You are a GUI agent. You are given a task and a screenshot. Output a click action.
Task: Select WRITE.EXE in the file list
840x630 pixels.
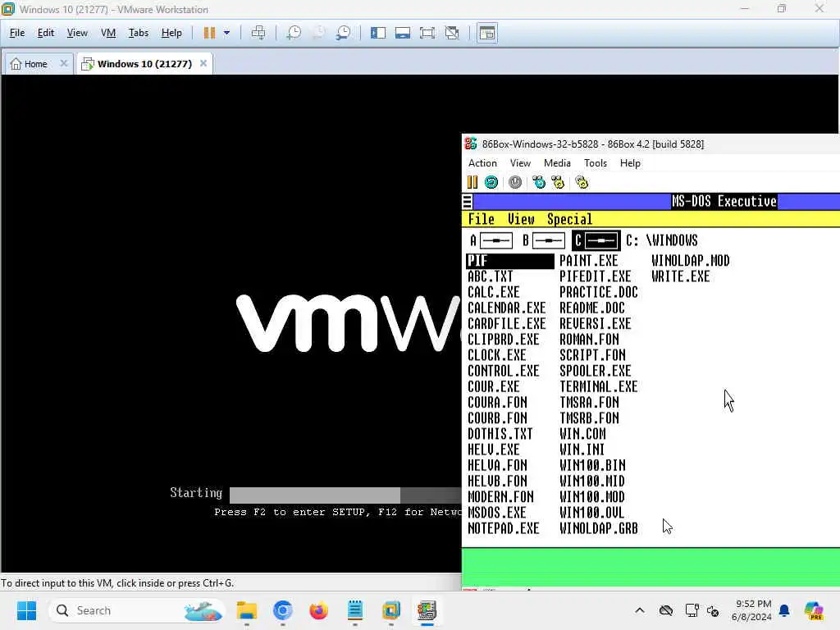pos(680,276)
